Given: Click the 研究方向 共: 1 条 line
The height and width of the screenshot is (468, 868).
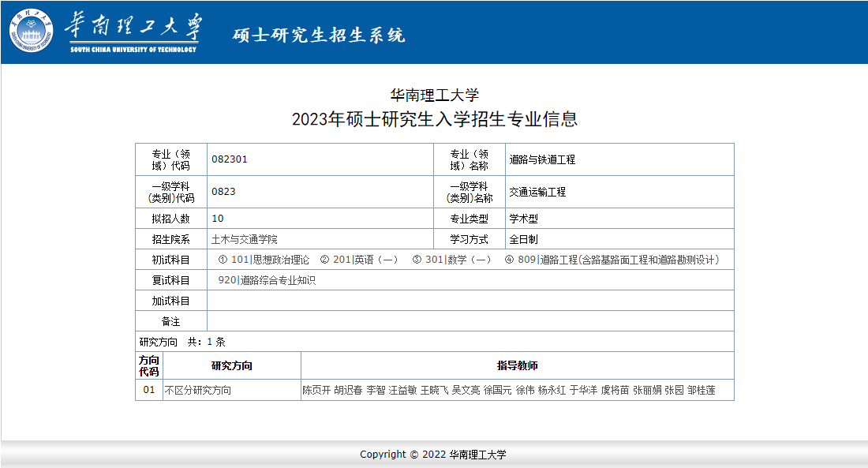Looking at the screenshot, I should tap(183, 342).
